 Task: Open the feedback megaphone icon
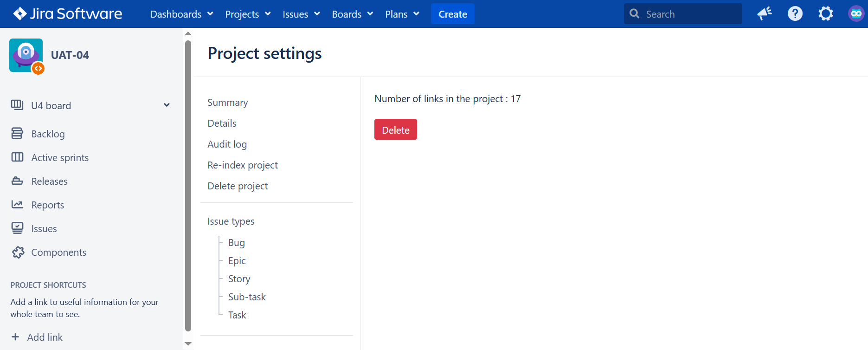click(x=765, y=14)
